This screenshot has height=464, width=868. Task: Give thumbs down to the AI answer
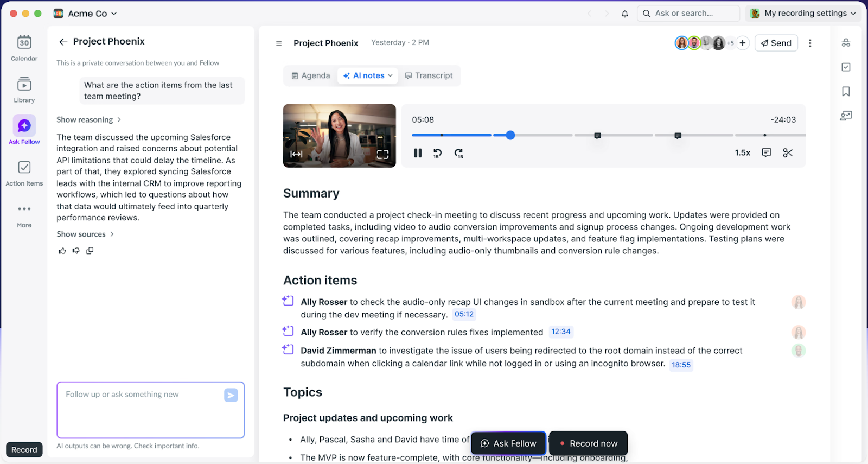click(x=76, y=251)
